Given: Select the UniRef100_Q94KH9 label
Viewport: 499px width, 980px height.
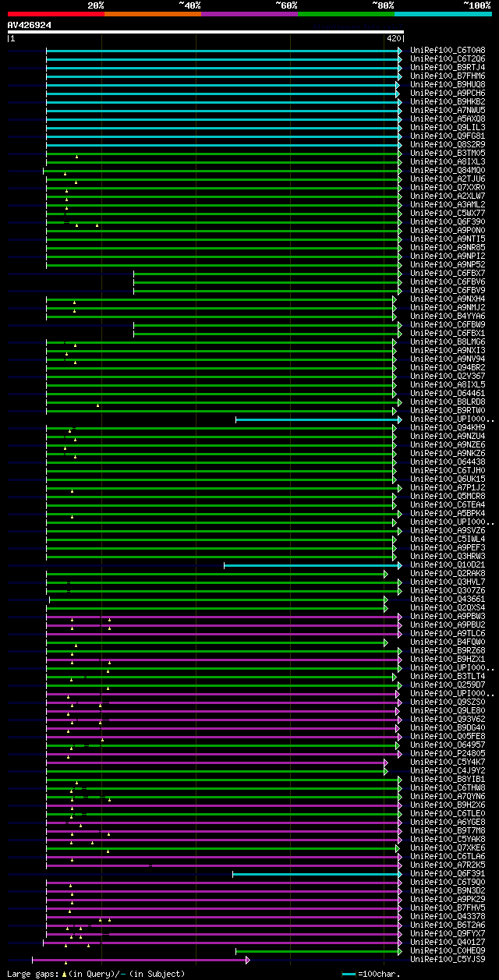Looking at the screenshot, I should [x=448, y=427].
